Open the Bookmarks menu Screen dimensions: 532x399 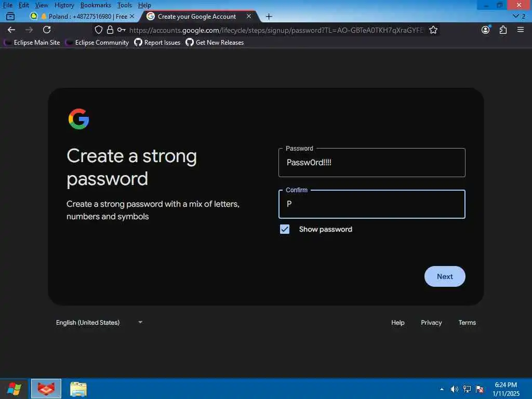96,5
